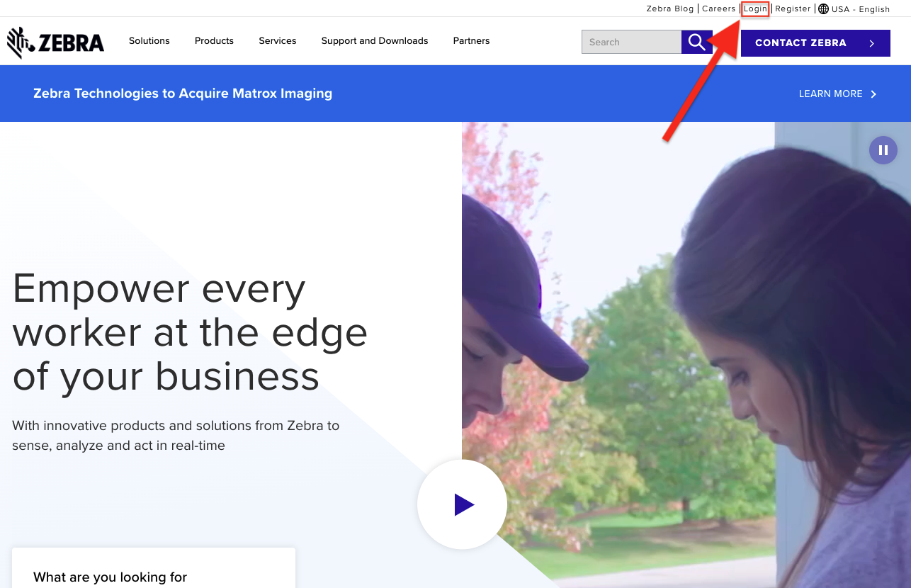Open the Careers link
This screenshot has width=911, height=588.
click(718, 9)
